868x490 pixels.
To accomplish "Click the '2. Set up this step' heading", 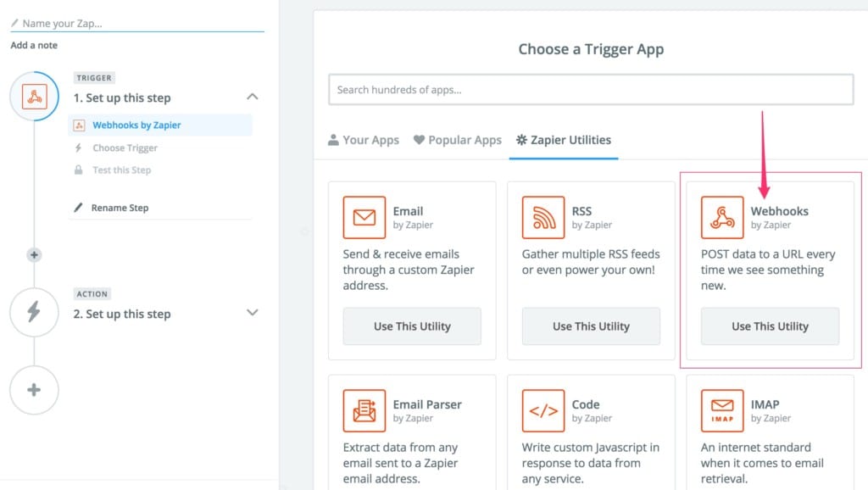I will (x=122, y=314).
